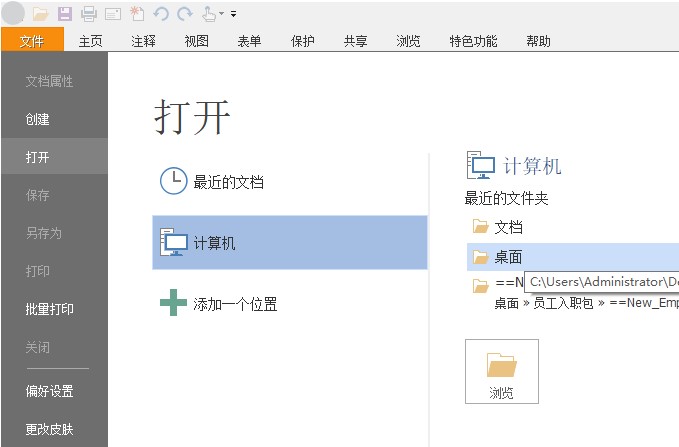Click the large computer icon beside 计算机 heading

pyautogui.click(x=481, y=165)
